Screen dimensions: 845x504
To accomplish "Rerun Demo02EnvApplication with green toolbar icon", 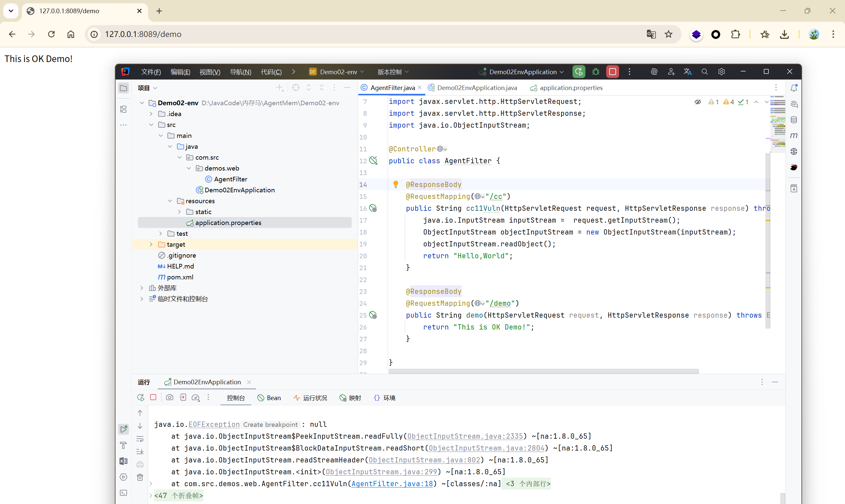I will point(579,72).
